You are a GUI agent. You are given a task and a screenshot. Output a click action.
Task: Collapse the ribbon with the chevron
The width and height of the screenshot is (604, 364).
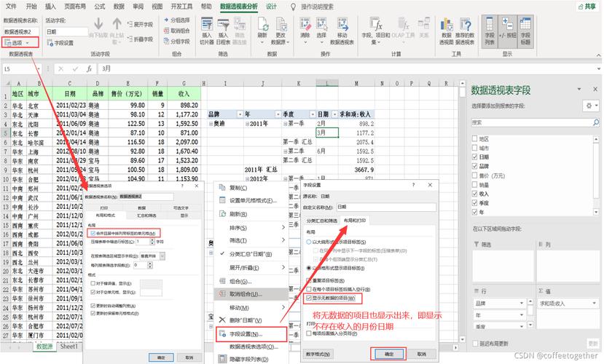[x=599, y=55]
